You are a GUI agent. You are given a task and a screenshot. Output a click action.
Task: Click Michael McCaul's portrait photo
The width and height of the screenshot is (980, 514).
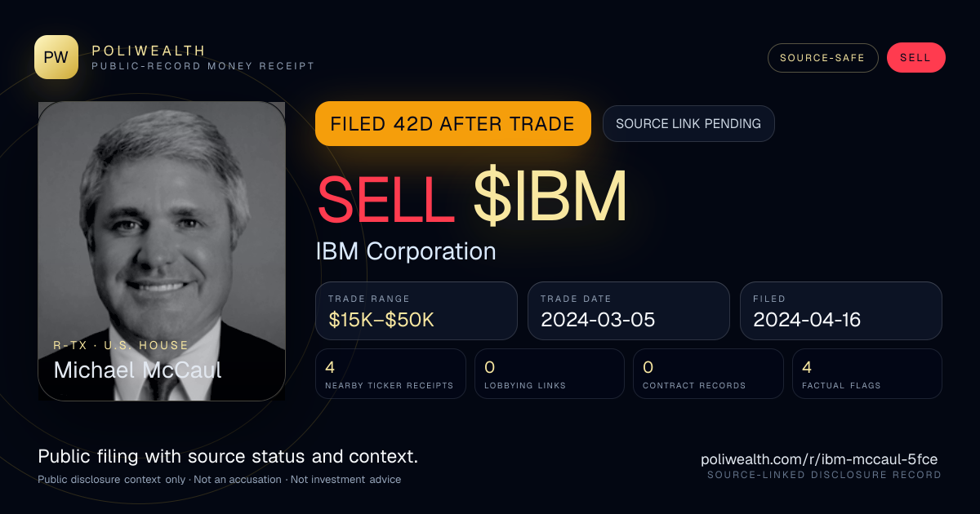[162, 251]
